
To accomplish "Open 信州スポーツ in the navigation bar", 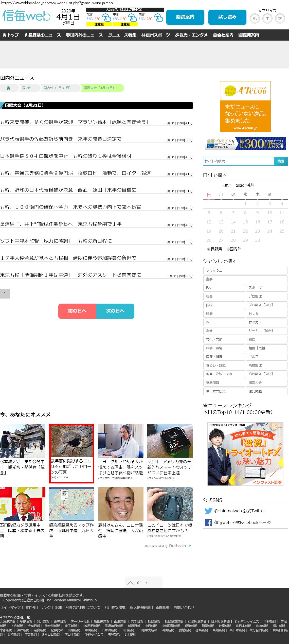I will tap(156, 35).
